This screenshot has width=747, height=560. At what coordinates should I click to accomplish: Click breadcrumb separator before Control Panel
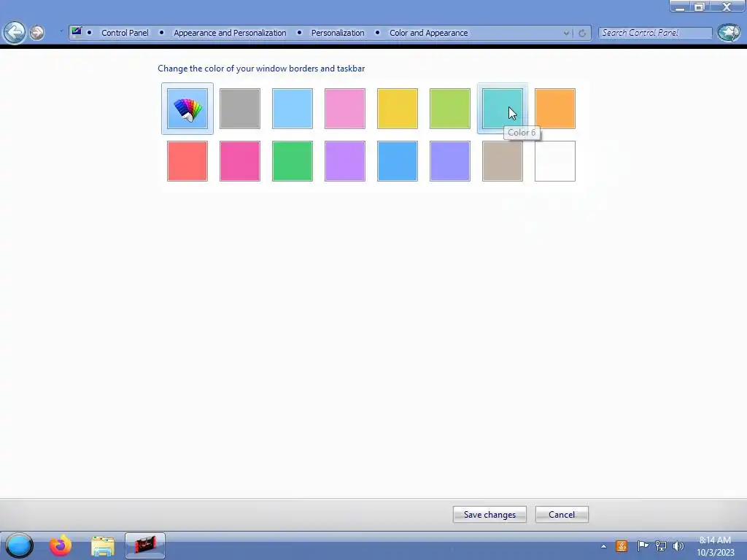pyautogui.click(x=89, y=32)
